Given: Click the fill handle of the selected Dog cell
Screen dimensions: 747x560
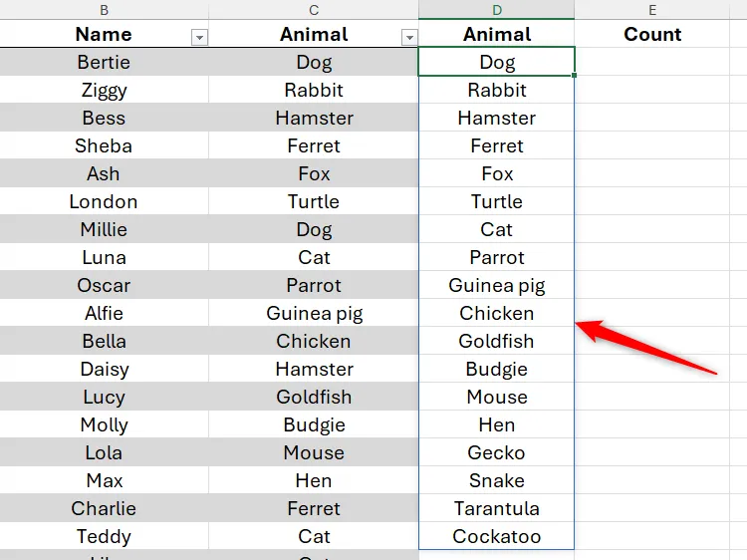Looking at the screenshot, I should (x=575, y=76).
